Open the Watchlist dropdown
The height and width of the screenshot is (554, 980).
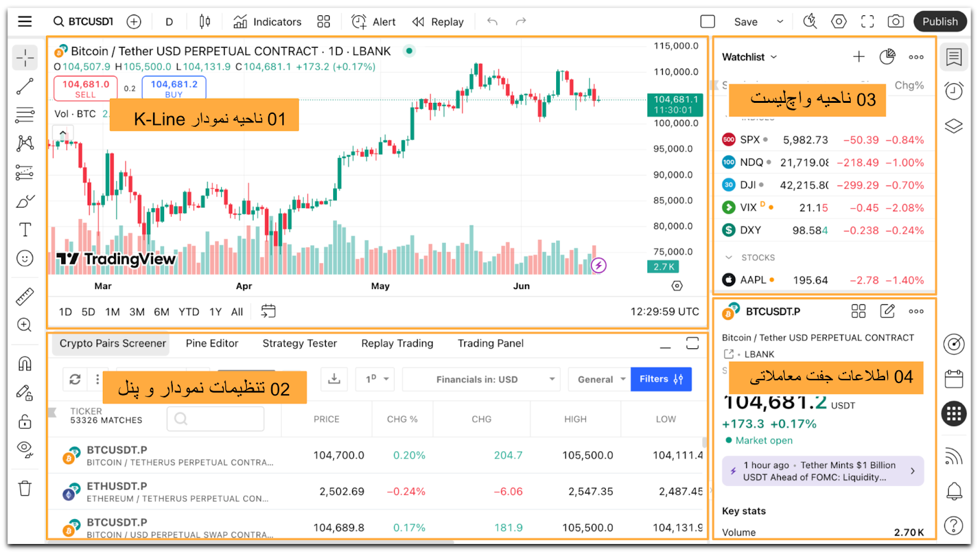coord(749,57)
